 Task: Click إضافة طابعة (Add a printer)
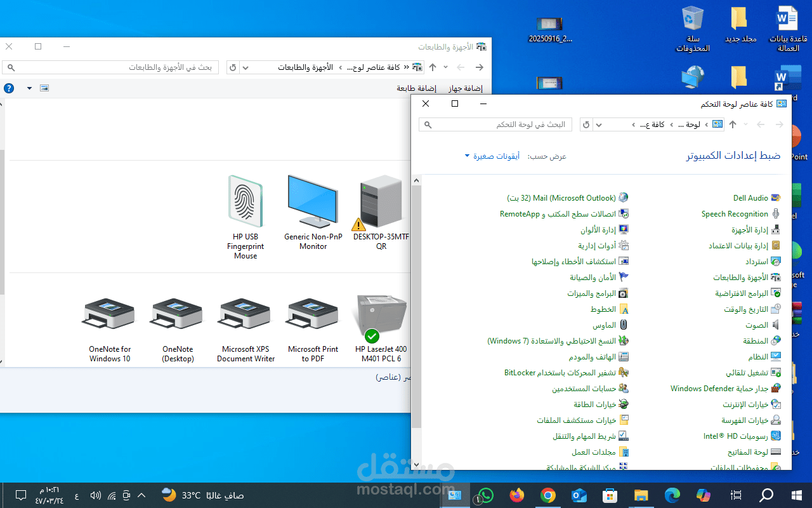click(416, 88)
